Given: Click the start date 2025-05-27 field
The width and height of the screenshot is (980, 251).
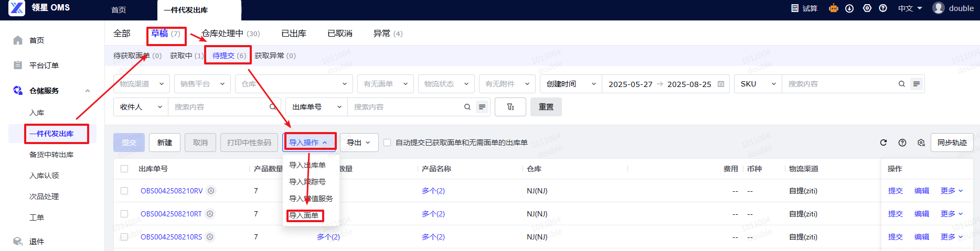Looking at the screenshot, I should 631,84.
